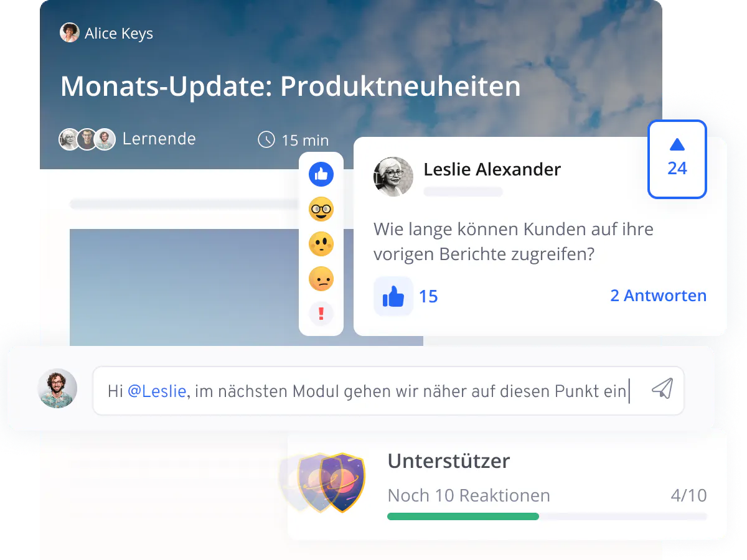Viewport: 747px width, 560px height.
Task: Click the red exclamation mark reaction
Action: coord(321,314)
